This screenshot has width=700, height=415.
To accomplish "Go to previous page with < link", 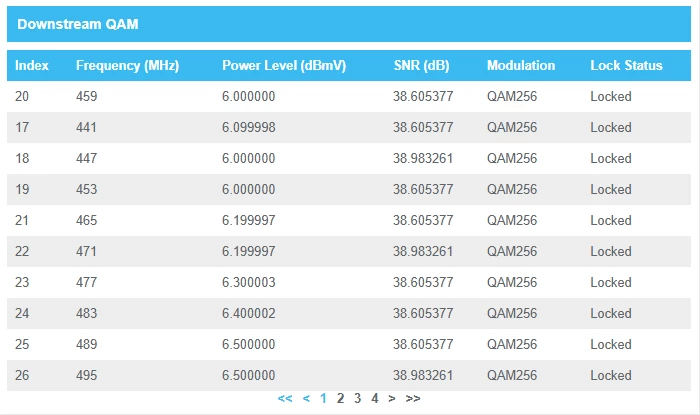I will [306, 398].
